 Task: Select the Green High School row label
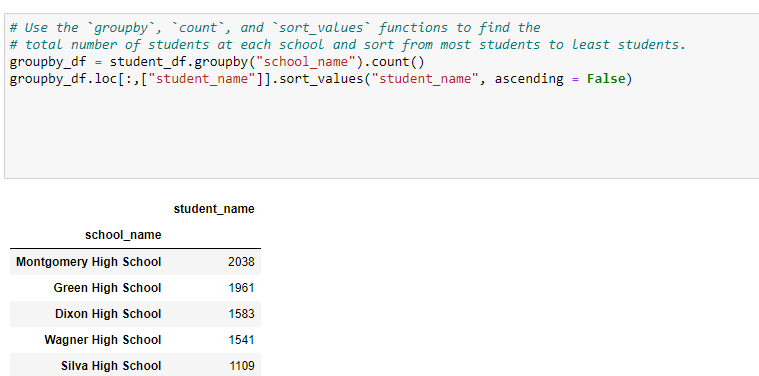107,288
